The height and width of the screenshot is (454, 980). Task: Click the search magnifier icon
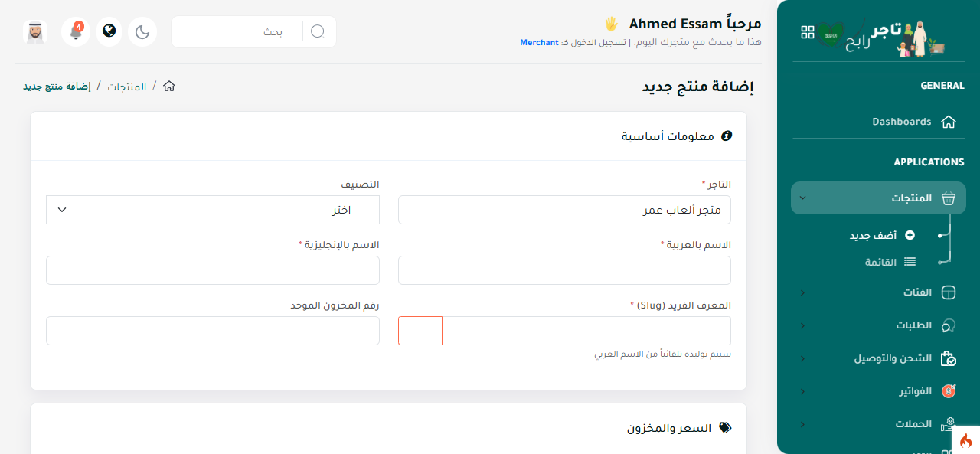(318, 31)
